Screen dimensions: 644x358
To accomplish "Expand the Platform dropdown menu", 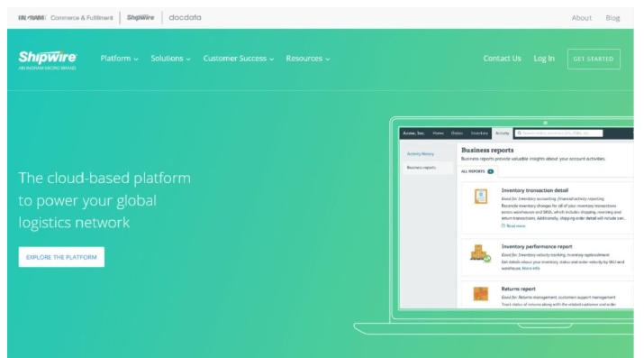I will [x=119, y=59].
